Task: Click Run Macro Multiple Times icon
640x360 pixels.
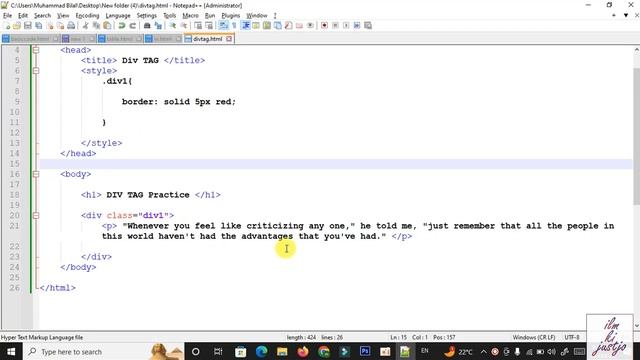Action: pyautogui.click(x=357, y=26)
